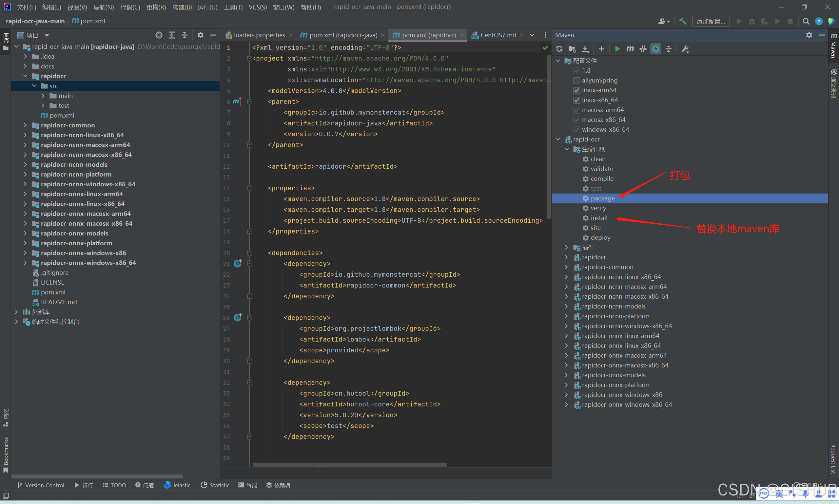The height and width of the screenshot is (504, 839).
Task: Run the install Maven goal
Action: [x=599, y=218]
